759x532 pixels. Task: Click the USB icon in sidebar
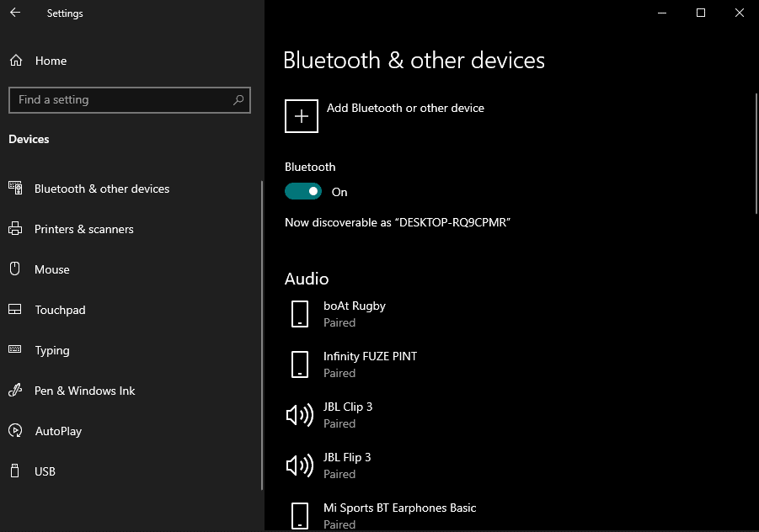click(15, 471)
